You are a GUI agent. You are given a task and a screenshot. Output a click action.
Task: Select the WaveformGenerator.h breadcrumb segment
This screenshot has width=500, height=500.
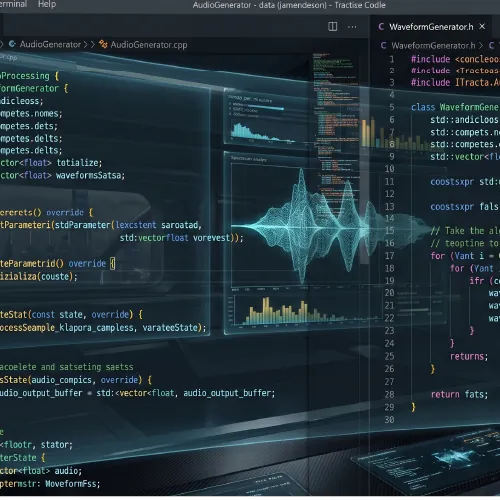point(433,46)
